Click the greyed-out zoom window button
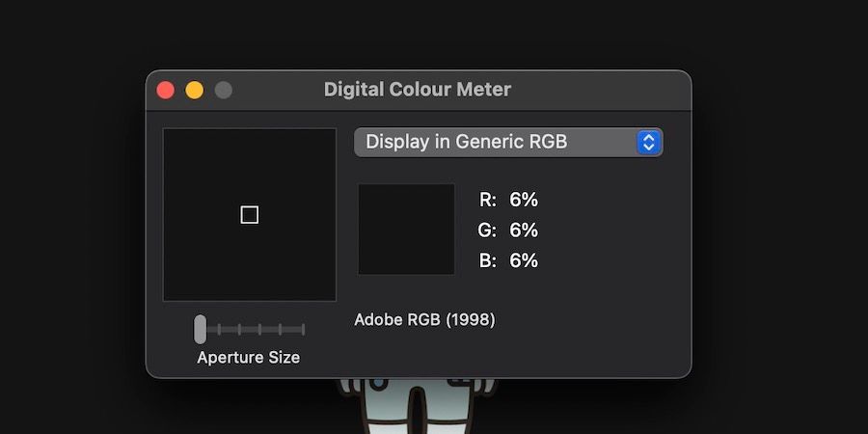The width and height of the screenshot is (868, 434). [223, 90]
